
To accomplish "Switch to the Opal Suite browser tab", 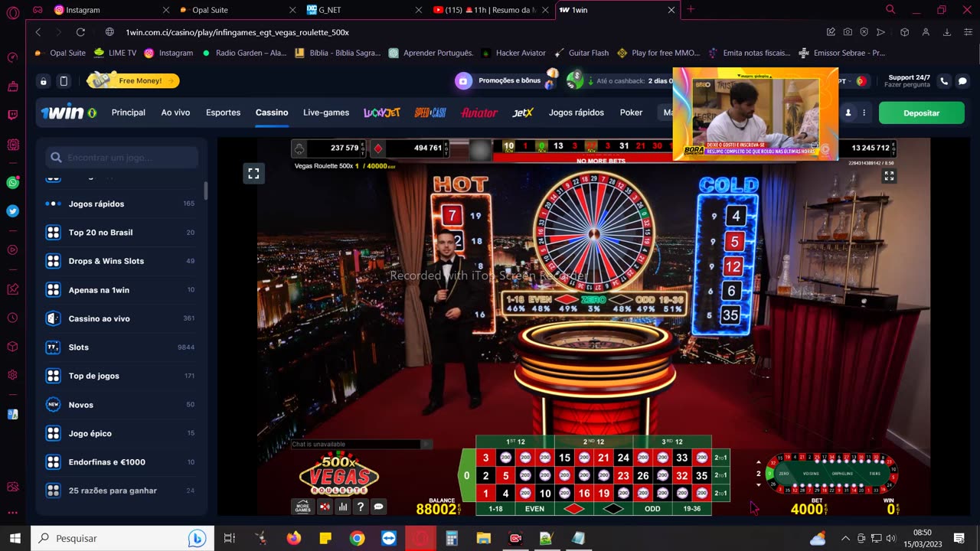I will pos(237,10).
